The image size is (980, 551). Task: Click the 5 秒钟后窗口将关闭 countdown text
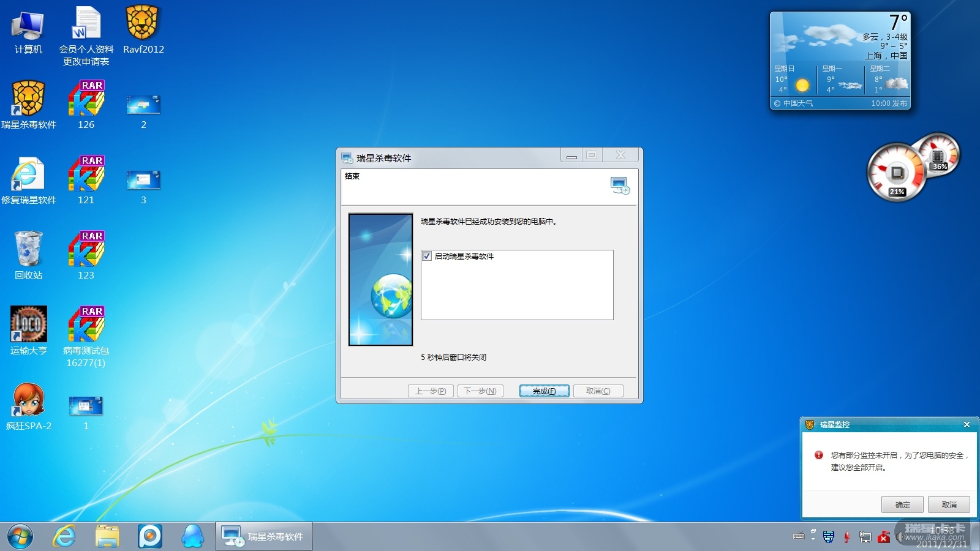[453, 358]
